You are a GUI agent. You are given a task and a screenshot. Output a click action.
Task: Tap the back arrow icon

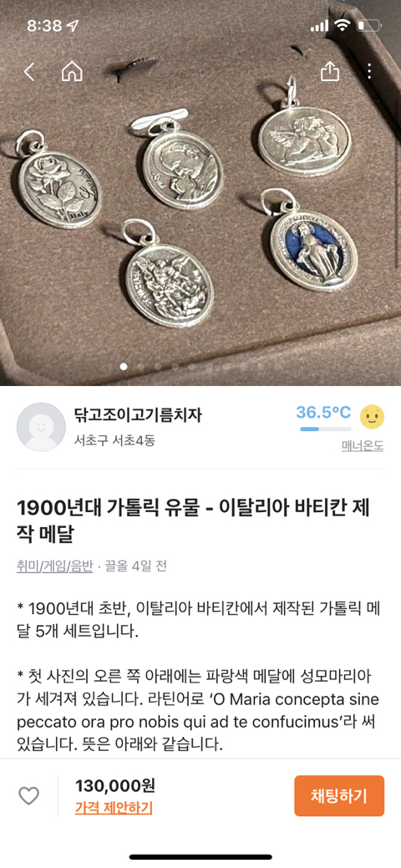tap(29, 71)
